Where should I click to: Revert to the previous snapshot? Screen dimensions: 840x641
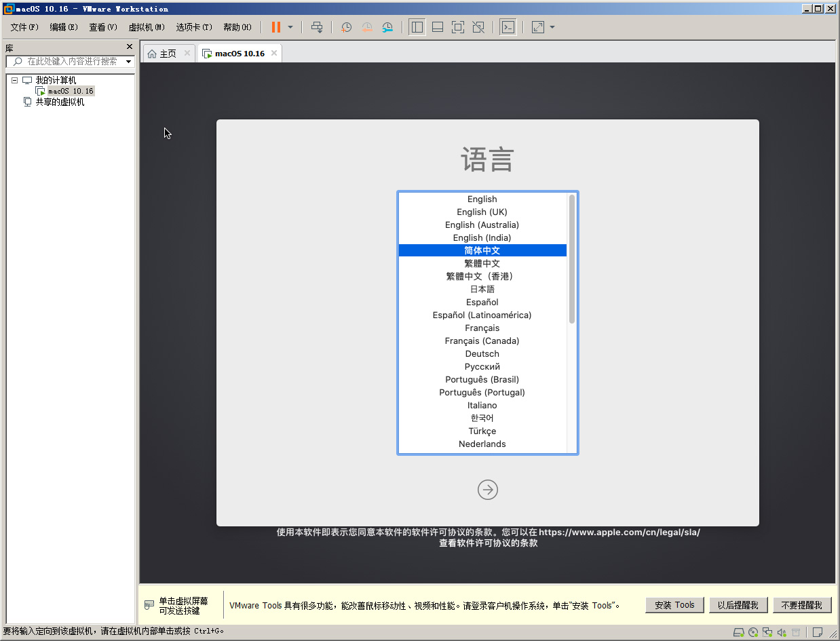pyautogui.click(x=367, y=27)
